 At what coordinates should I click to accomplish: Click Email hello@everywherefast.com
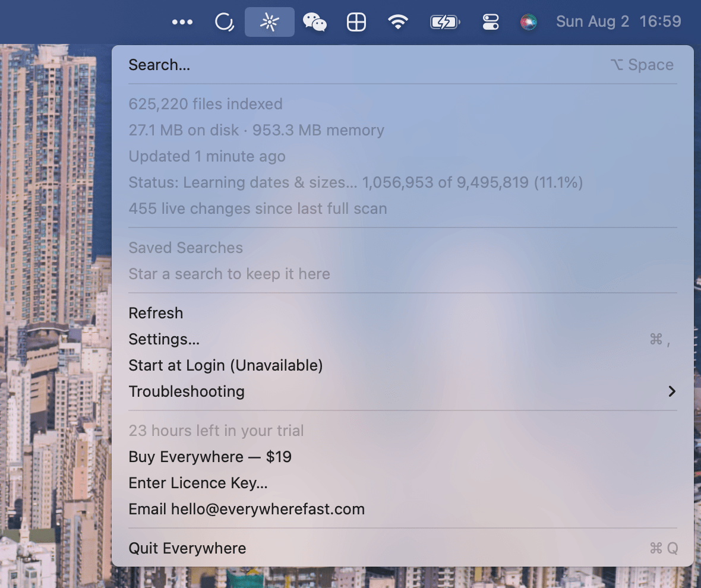[402, 509]
